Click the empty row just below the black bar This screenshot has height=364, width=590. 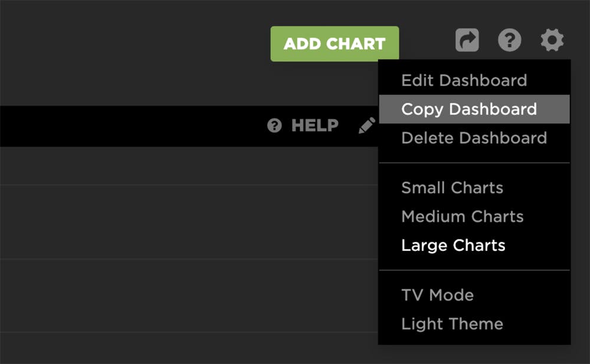177,166
